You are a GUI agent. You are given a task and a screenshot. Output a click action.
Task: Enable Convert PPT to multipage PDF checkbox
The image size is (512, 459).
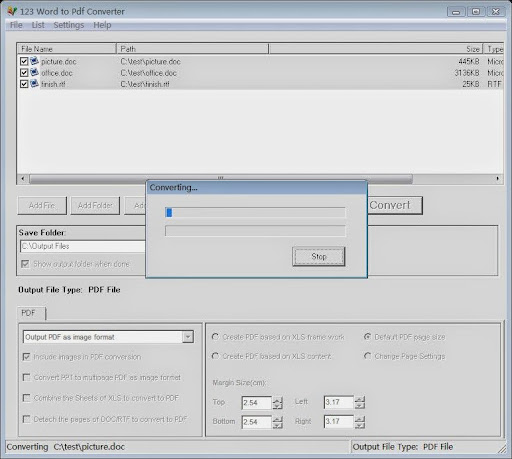coord(27,377)
